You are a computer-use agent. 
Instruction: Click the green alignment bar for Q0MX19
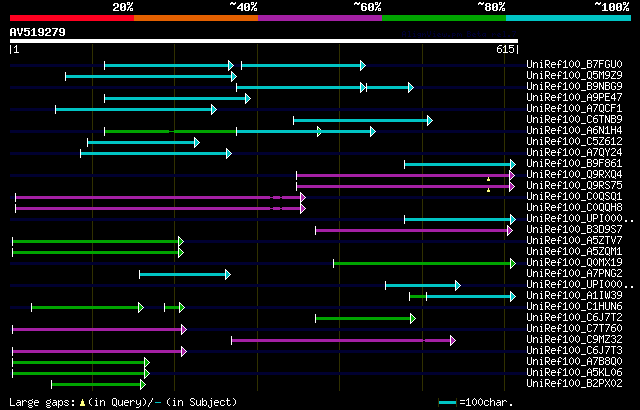(x=422, y=264)
